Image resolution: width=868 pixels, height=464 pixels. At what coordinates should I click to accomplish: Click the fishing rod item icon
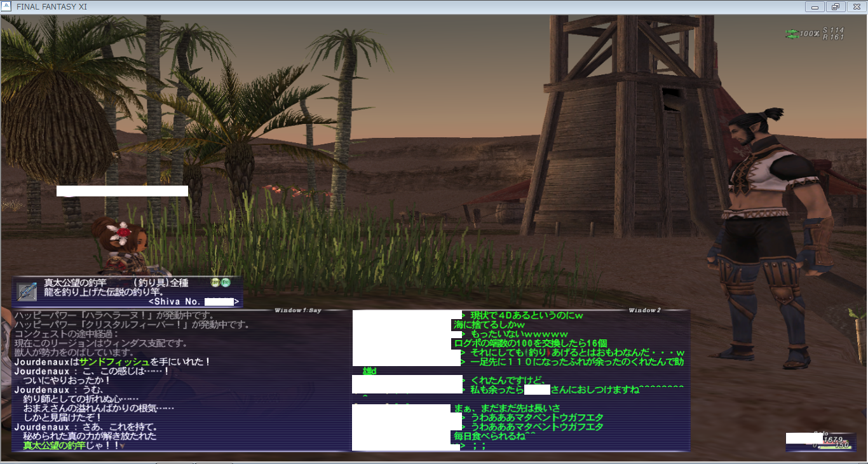click(x=27, y=292)
